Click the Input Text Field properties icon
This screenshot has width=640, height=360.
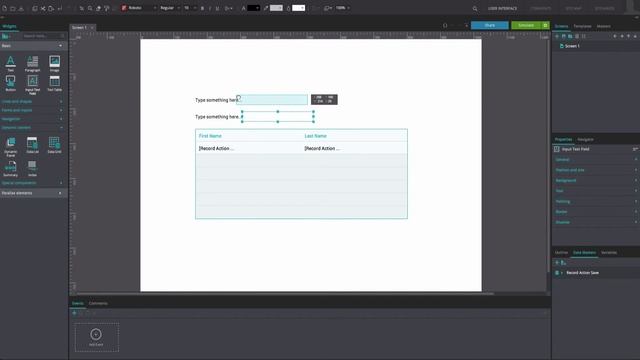(x=557, y=149)
